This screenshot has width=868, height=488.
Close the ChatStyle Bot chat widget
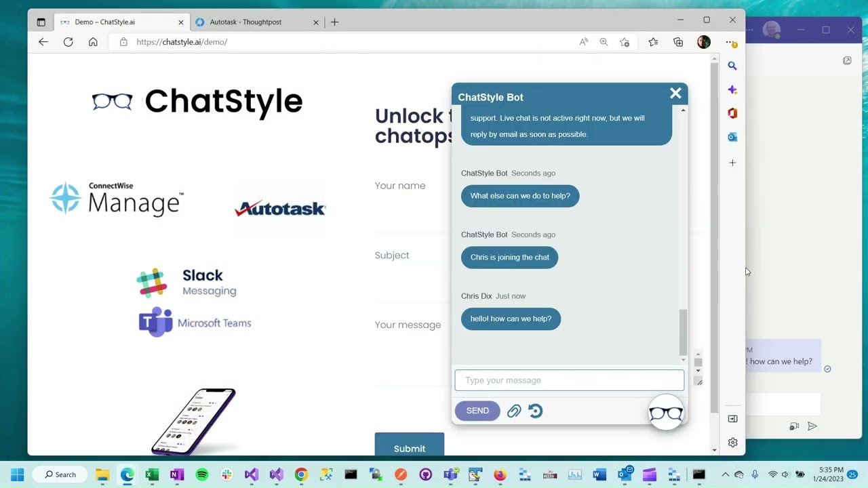tap(675, 94)
